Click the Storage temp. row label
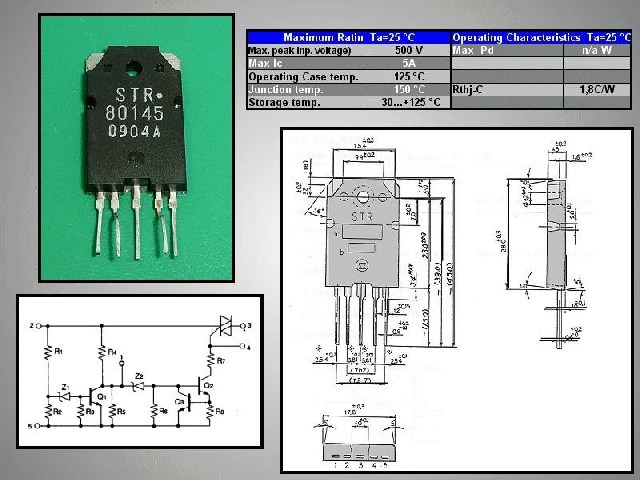The width and height of the screenshot is (640, 480). click(x=285, y=101)
